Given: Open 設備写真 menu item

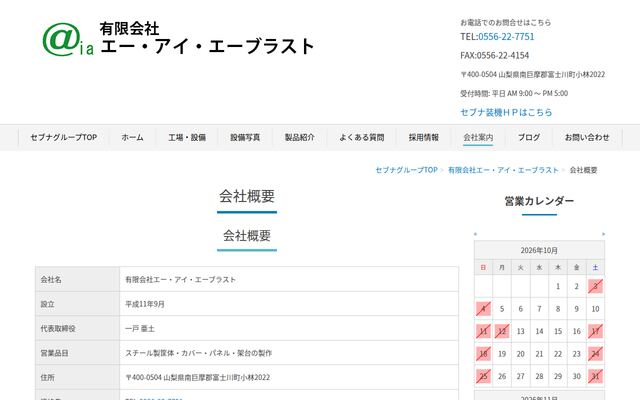Looking at the screenshot, I should (245, 138).
